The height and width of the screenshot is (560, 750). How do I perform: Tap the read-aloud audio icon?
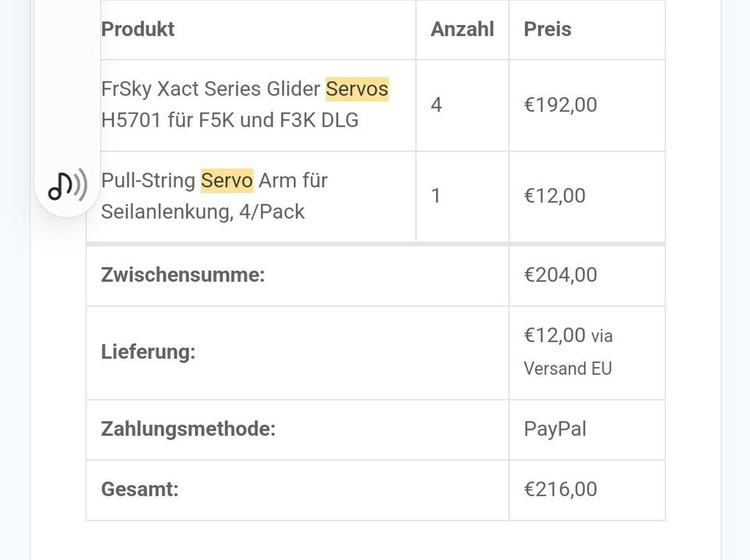(67, 184)
